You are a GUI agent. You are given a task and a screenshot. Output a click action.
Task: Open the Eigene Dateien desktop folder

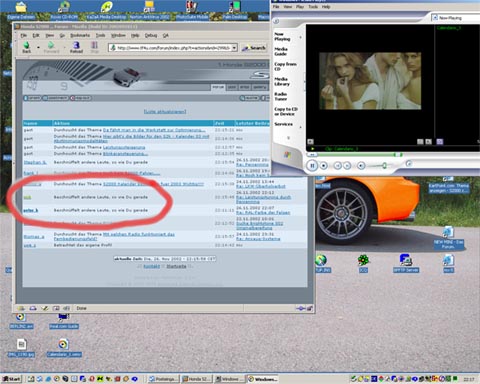(21, 10)
